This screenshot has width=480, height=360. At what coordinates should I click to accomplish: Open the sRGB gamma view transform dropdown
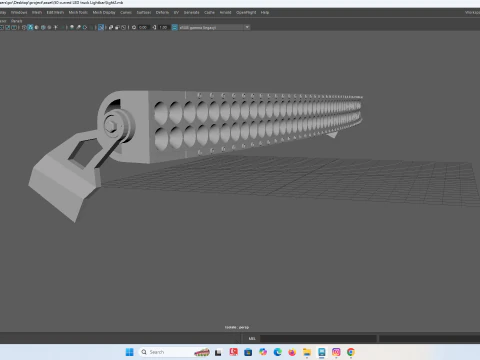coord(214,27)
